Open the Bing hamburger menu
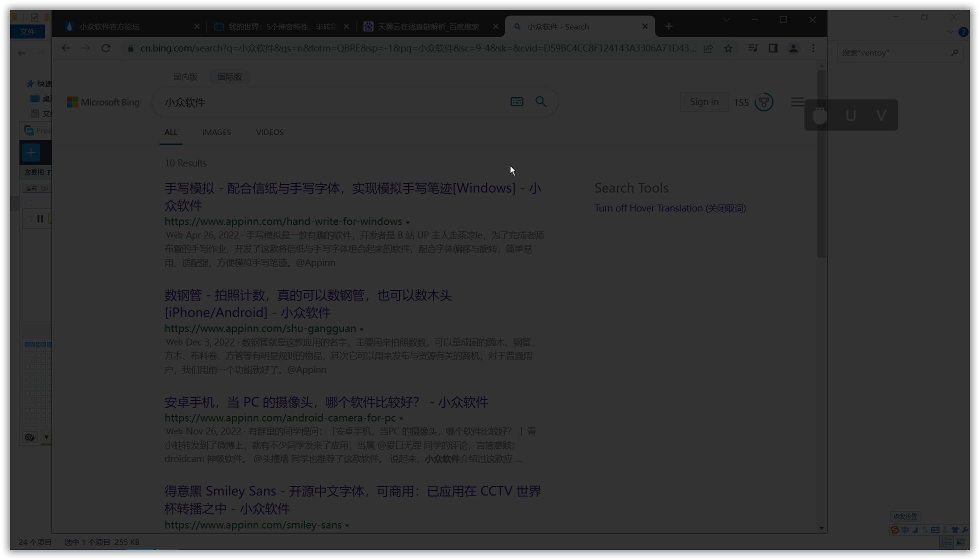 point(797,102)
